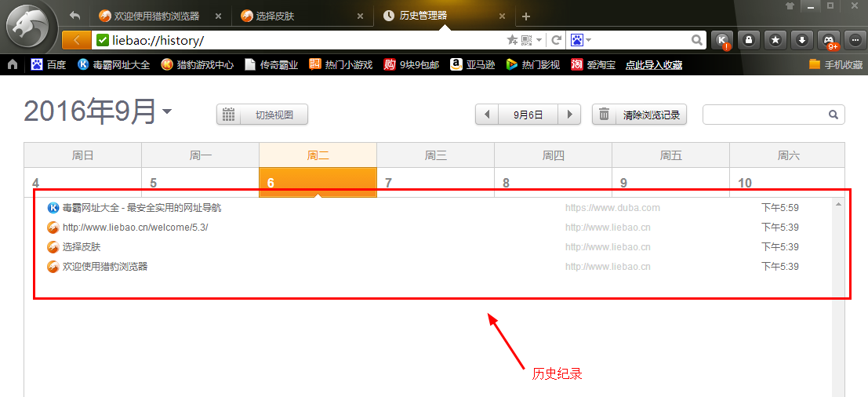Click the leopard browser logo button
Image resolution: width=868 pixels, height=397 pixels.
click(x=30, y=27)
